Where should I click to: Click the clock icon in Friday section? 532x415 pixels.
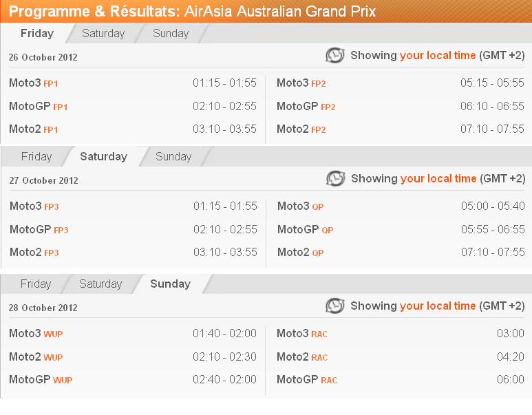click(335, 55)
